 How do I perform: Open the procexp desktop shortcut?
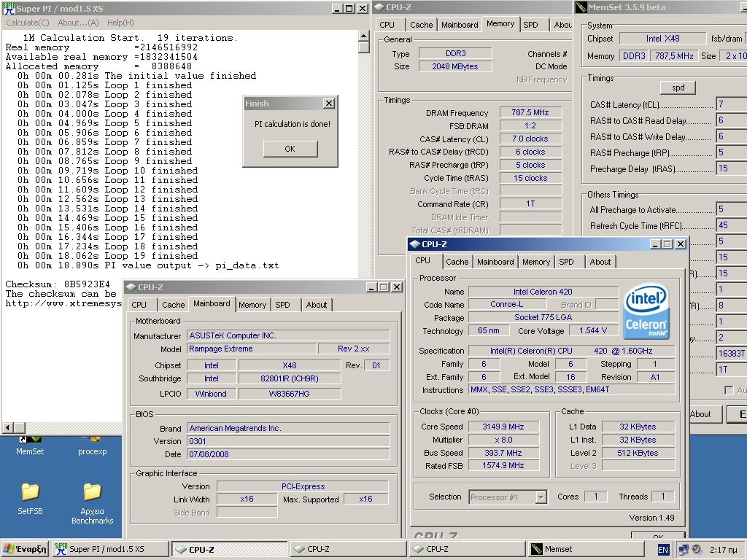(x=92, y=446)
